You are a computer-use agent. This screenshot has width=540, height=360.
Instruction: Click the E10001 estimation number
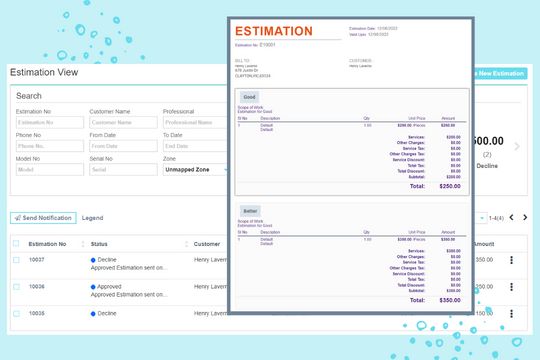(268, 45)
